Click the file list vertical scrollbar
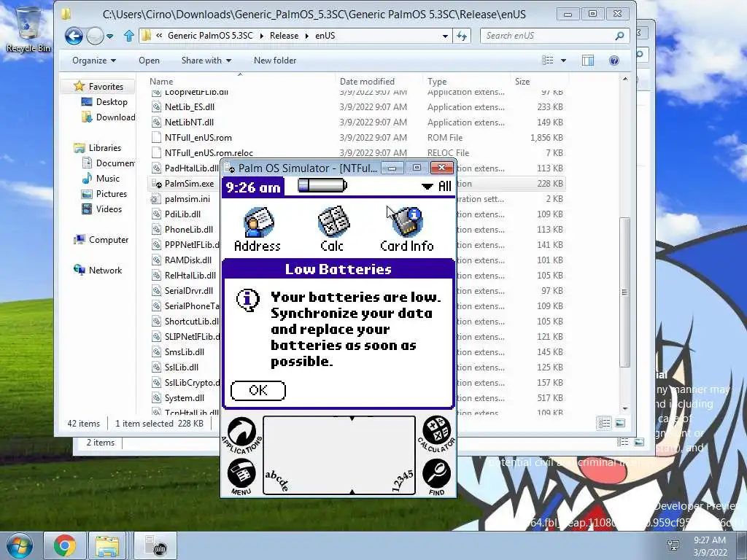 [x=624, y=292]
